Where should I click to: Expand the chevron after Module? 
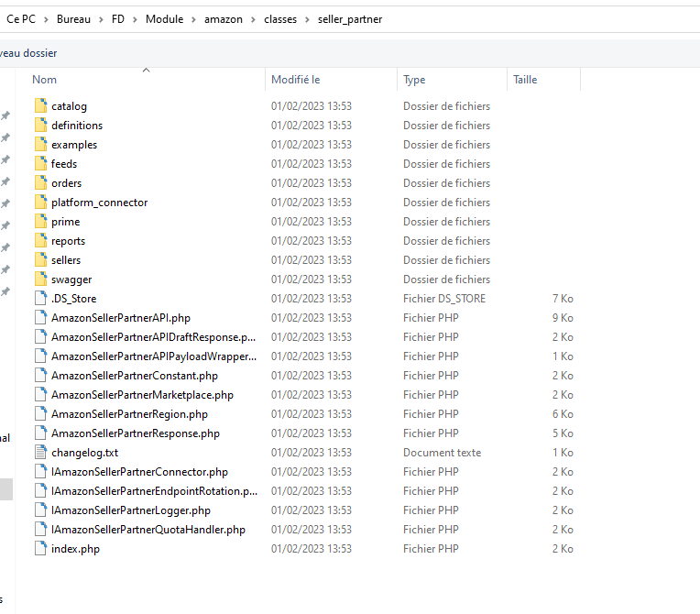point(193,19)
